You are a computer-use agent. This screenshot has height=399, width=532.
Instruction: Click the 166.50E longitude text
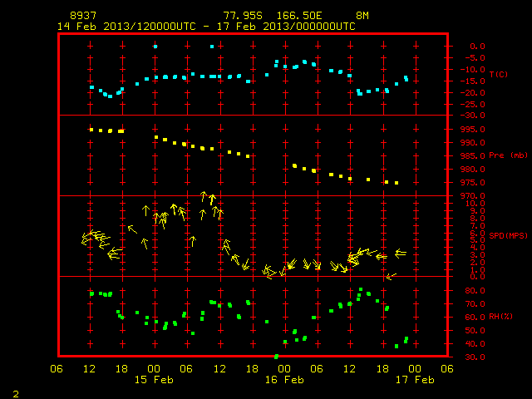click(299, 16)
